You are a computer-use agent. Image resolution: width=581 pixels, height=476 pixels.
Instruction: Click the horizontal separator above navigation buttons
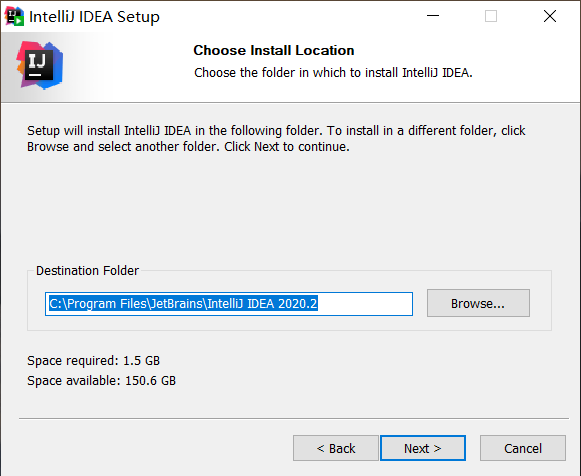click(294, 419)
